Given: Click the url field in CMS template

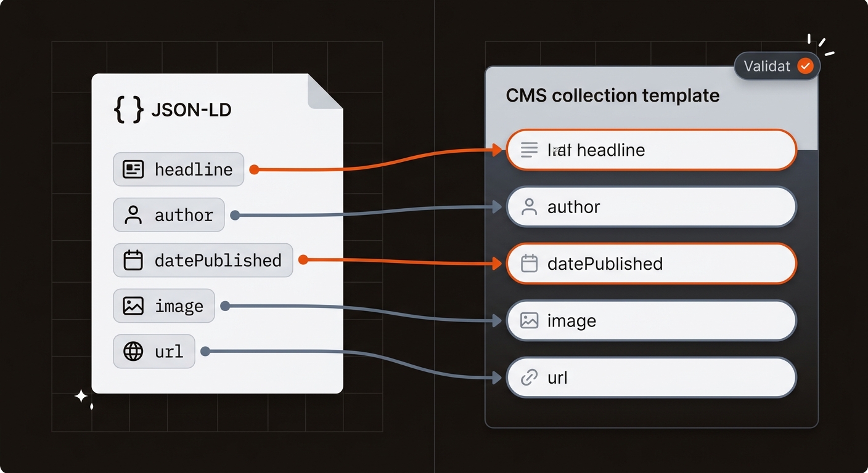Looking at the screenshot, I should pos(652,377).
